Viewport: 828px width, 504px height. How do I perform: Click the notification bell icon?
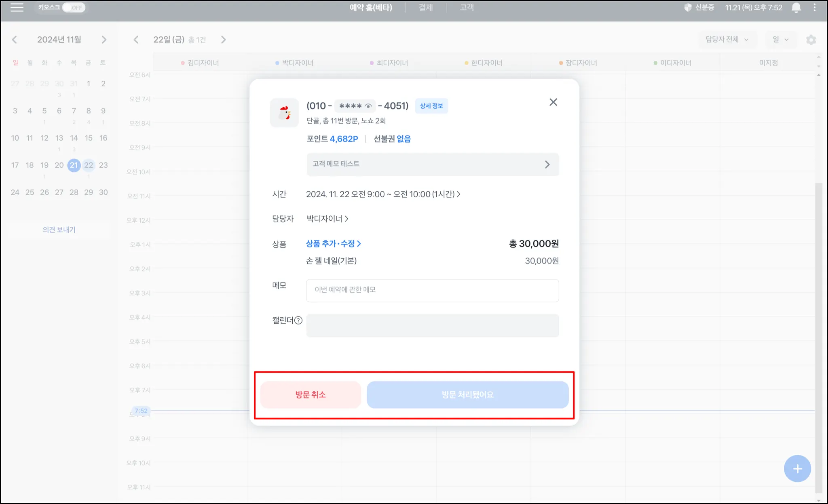point(796,8)
